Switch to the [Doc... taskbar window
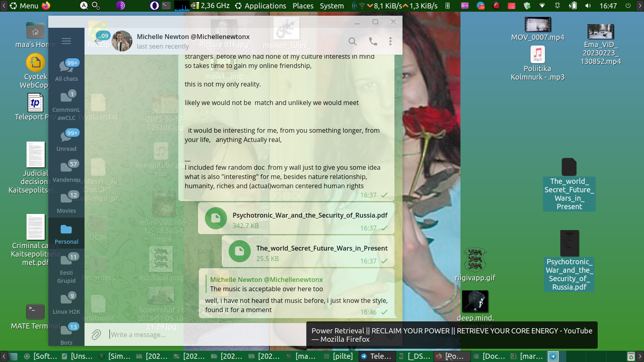 pyautogui.click(x=489, y=356)
